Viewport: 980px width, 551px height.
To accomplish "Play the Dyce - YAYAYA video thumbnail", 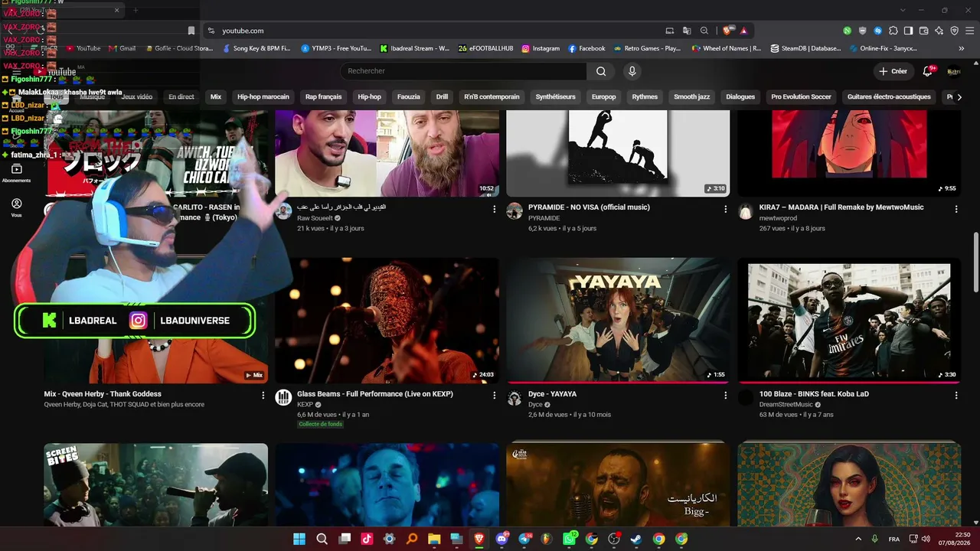I will point(618,320).
